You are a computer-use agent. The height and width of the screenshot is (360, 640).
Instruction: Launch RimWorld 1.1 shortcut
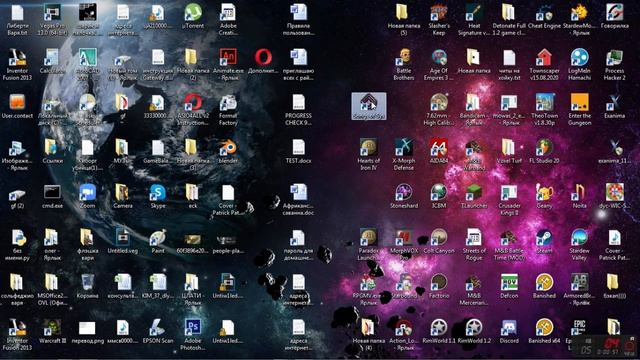pyautogui.click(x=439, y=331)
